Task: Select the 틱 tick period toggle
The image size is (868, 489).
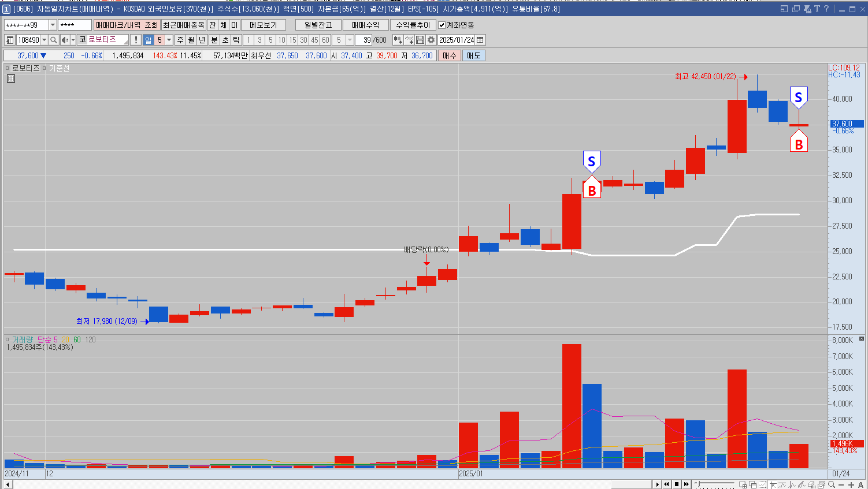Action: (x=236, y=40)
